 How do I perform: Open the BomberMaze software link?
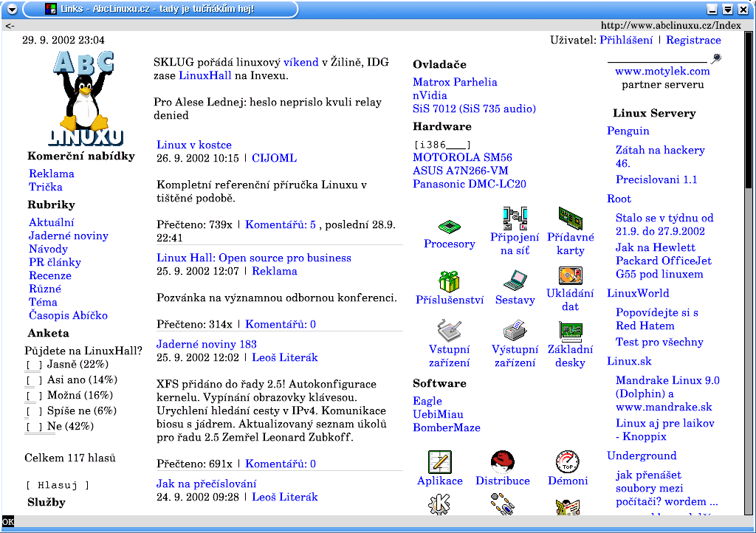(447, 427)
